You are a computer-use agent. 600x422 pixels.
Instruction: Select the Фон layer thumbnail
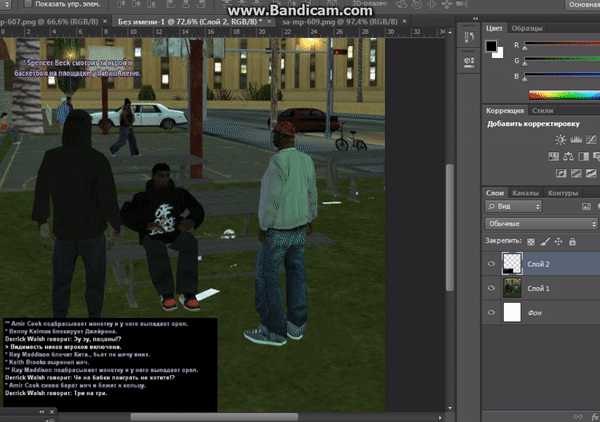pyautogui.click(x=512, y=312)
